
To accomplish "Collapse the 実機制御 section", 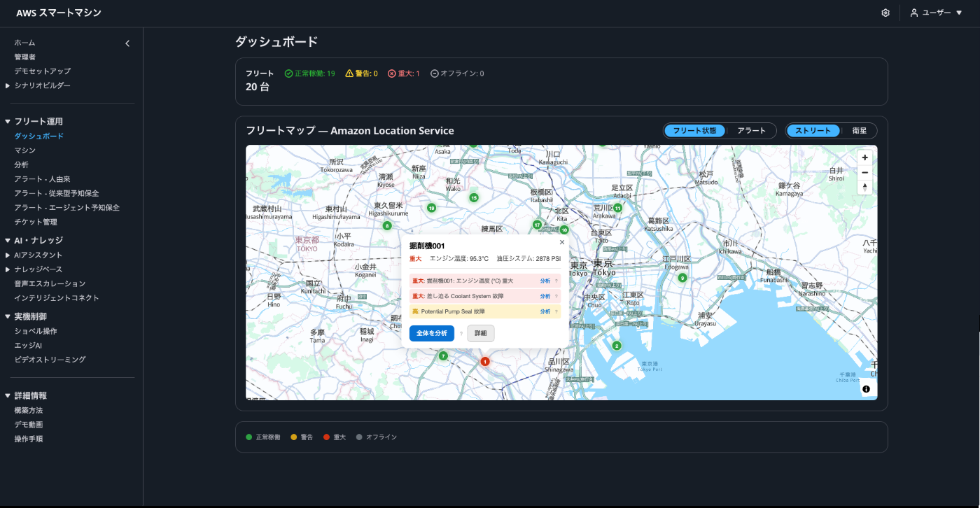I will click(8, 317).
